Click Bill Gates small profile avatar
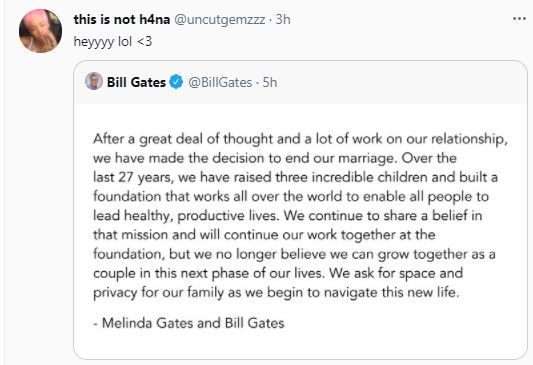The height and width of the screenshot is (365, 533). pyautogui.click(x=94, y=82)
